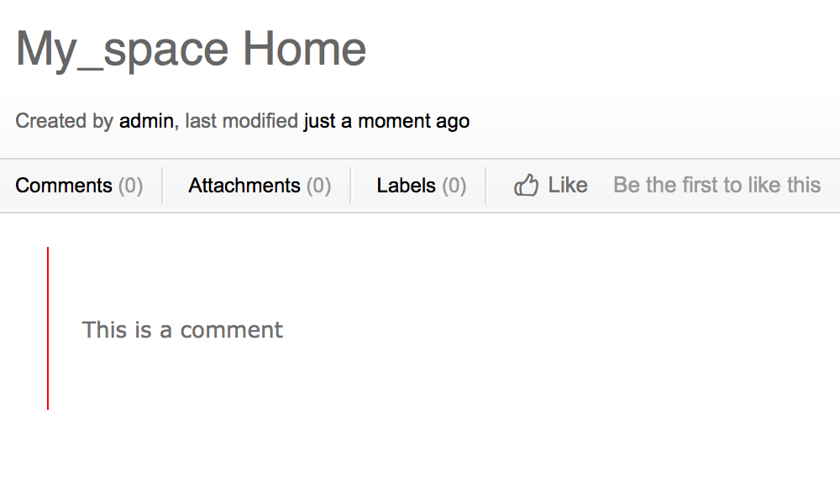Click the divider between Labels and Like
Image resolution: width=840 pixels, height=504 pixels.
coord(486,186)
